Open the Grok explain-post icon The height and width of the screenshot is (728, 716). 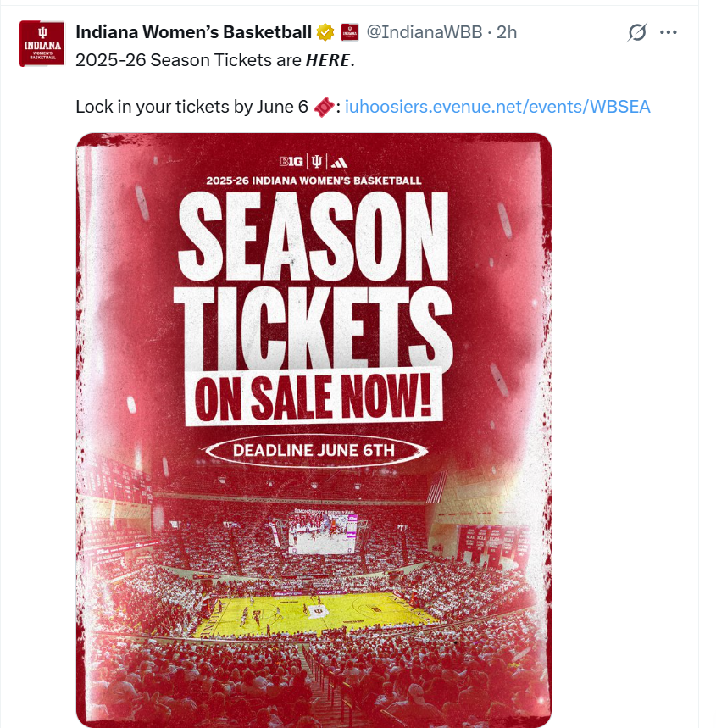(636, 32)
